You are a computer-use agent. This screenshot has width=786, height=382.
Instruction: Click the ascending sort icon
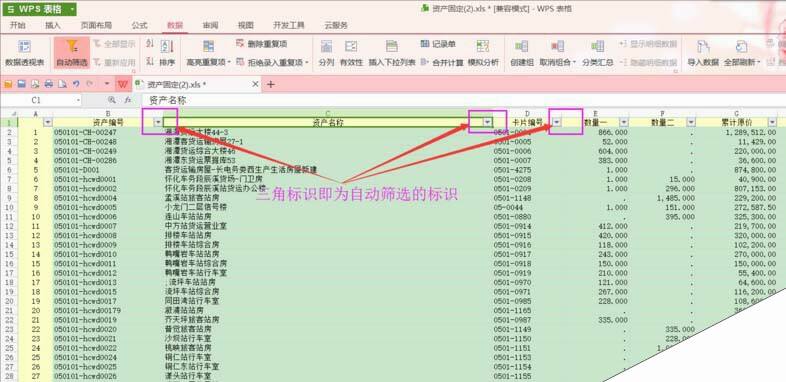150,45
